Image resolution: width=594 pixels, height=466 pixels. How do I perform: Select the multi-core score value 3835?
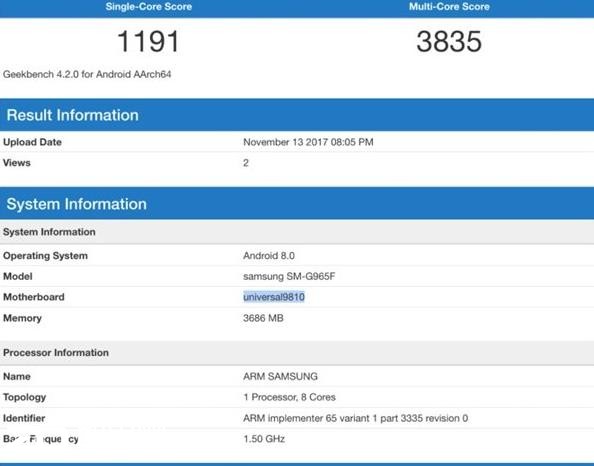click(449, 41)
